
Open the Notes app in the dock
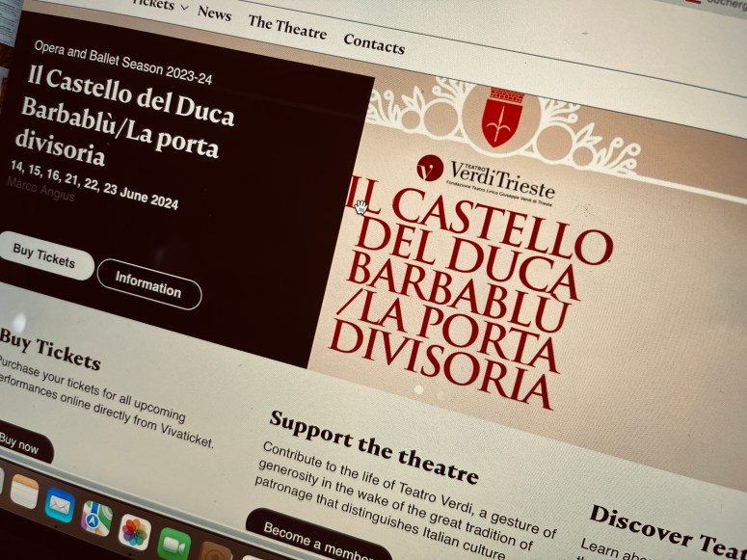(24, 492)
